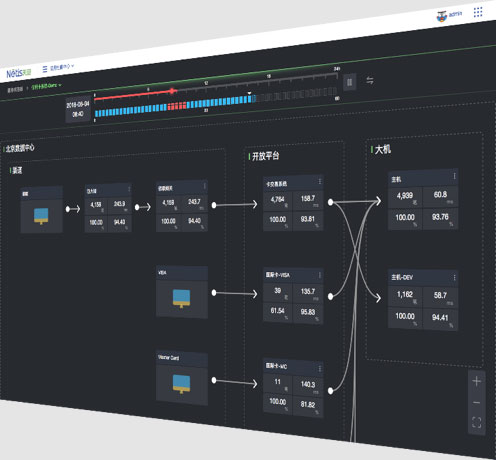Click the first grey breadcrumb link
The width and height of the screenshot is (496, 460).
coord(15,89)
